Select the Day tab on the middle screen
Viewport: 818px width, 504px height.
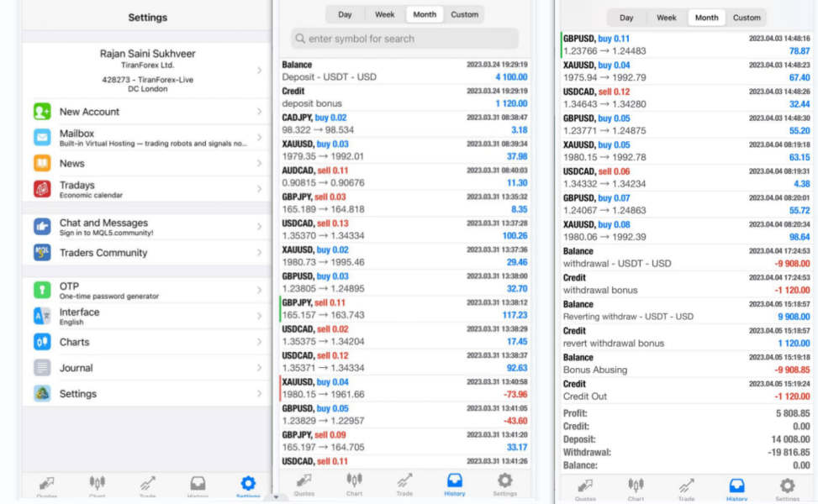coord(345,14)
